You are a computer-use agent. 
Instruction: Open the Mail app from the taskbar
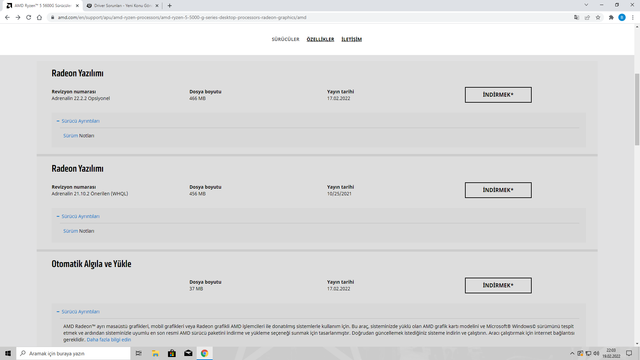[188, 353]
